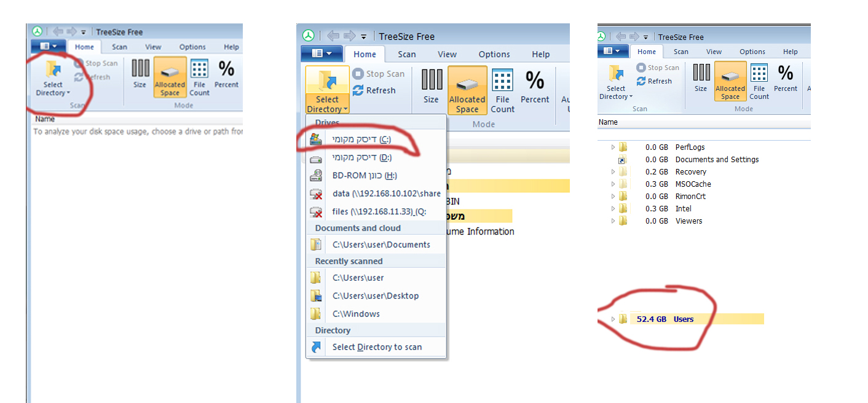The height and width of the screenshot is (403, 868).
Task: Click File Count icon in the empty-hint window
Action: 199,77
